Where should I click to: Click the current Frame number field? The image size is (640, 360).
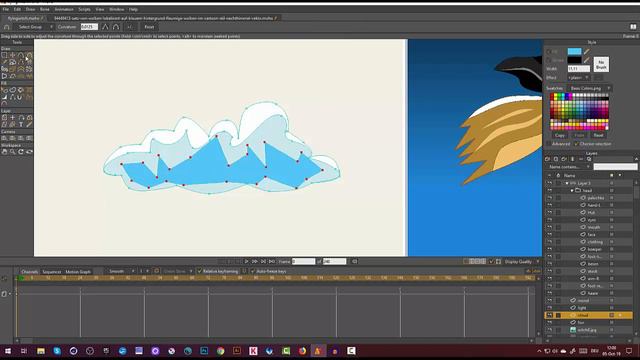[304, 262]
